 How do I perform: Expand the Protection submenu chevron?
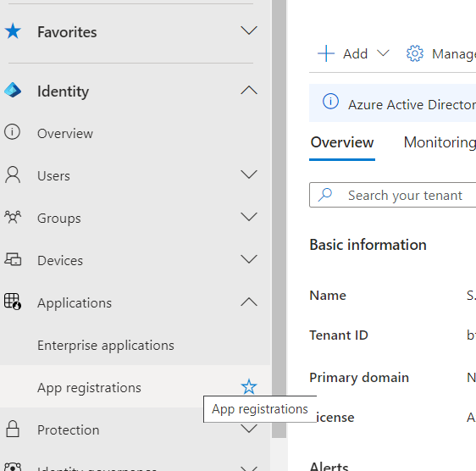coord(249,429)
